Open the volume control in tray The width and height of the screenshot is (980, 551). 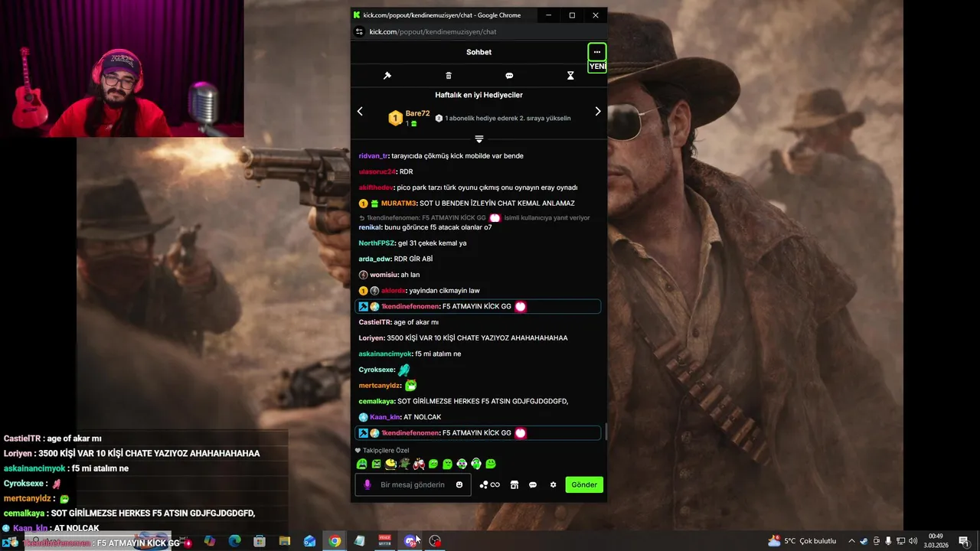pos(913,541)
